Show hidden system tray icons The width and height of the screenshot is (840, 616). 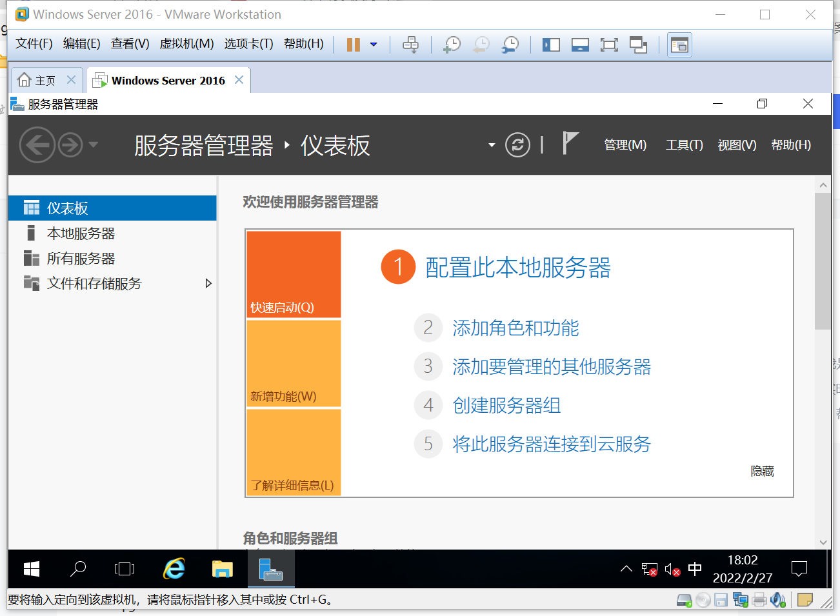[x=626, y=569]
